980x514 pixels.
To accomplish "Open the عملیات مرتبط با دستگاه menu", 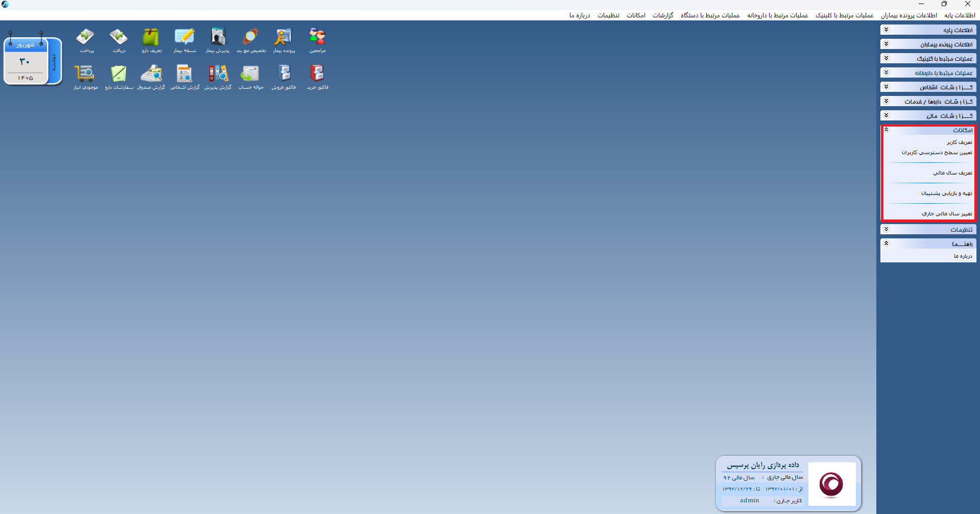I will coord(710,15).
